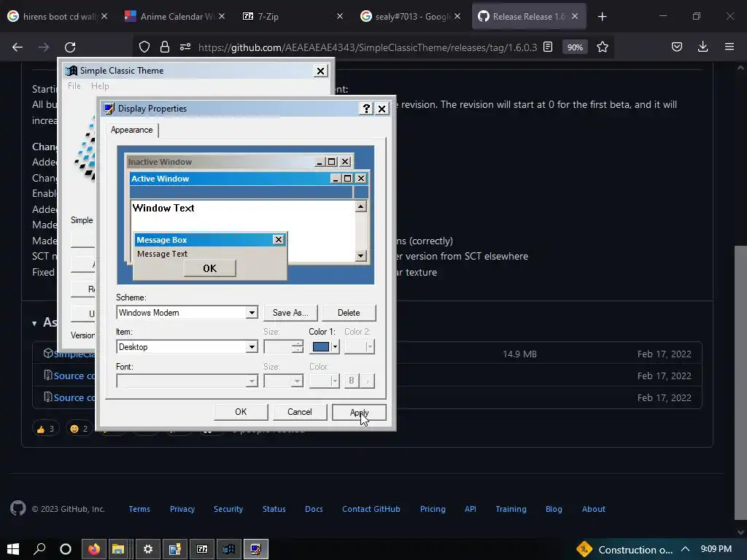
Task: Click the browser URL address field
Action: (368, 47)
